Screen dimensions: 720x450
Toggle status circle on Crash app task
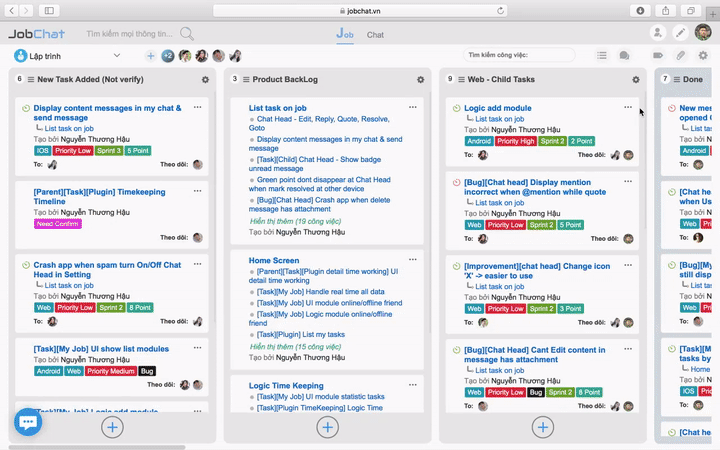[26, 265]
